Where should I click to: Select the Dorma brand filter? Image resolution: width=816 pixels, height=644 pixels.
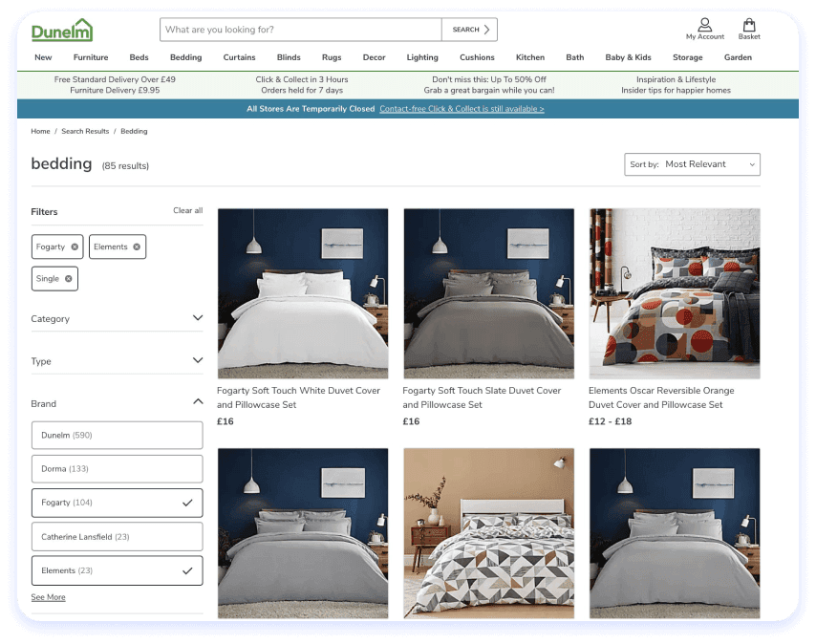117,468
